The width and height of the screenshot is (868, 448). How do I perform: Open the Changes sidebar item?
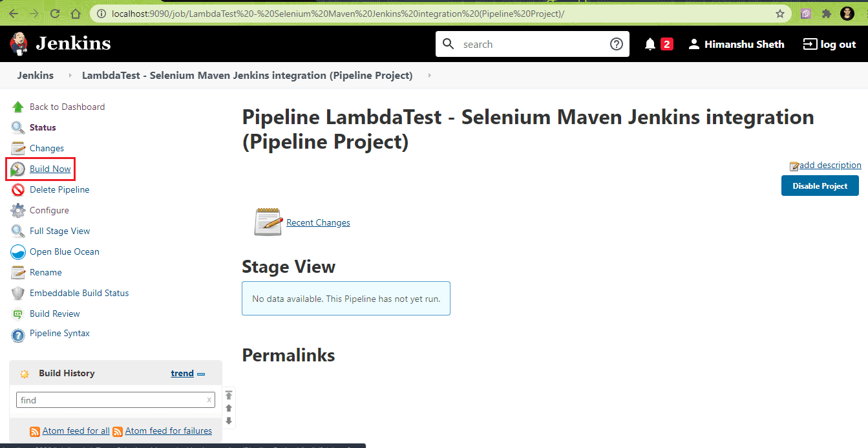[x=47, y=149]
